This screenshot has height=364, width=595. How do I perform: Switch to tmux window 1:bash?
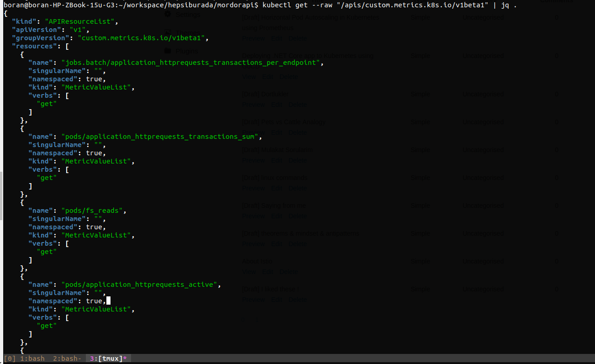pos(32,359)
